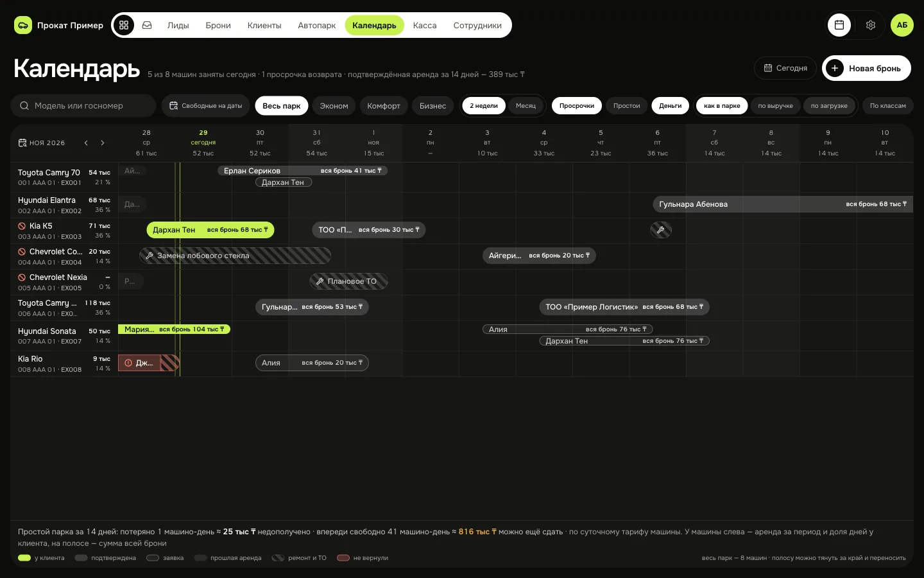Open the Замена лобового стекла repair bar
The width and height of the screenshot is (924, 578).
point(235,256)
